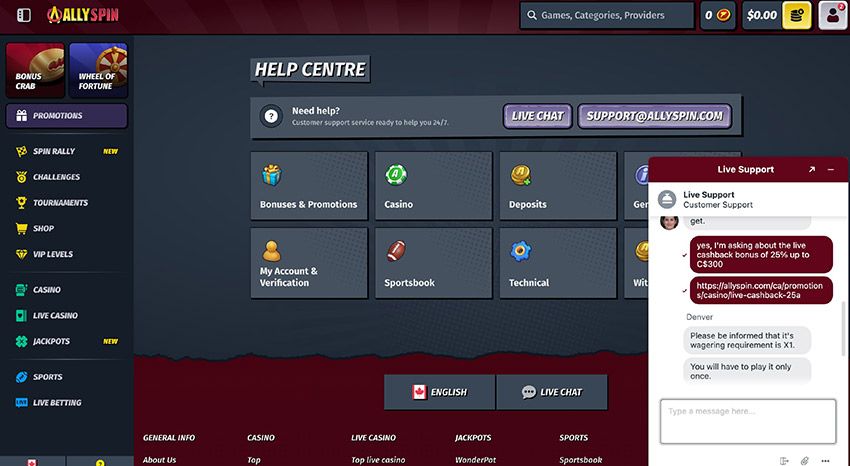This screenshot has height=466, width=850.
Task: Click the Jackpots clover icon
Action: [21, 341]
